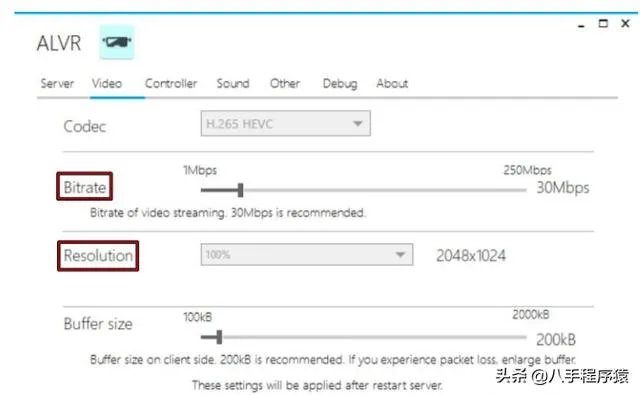Go to the Sound tab

pos(233,84)
